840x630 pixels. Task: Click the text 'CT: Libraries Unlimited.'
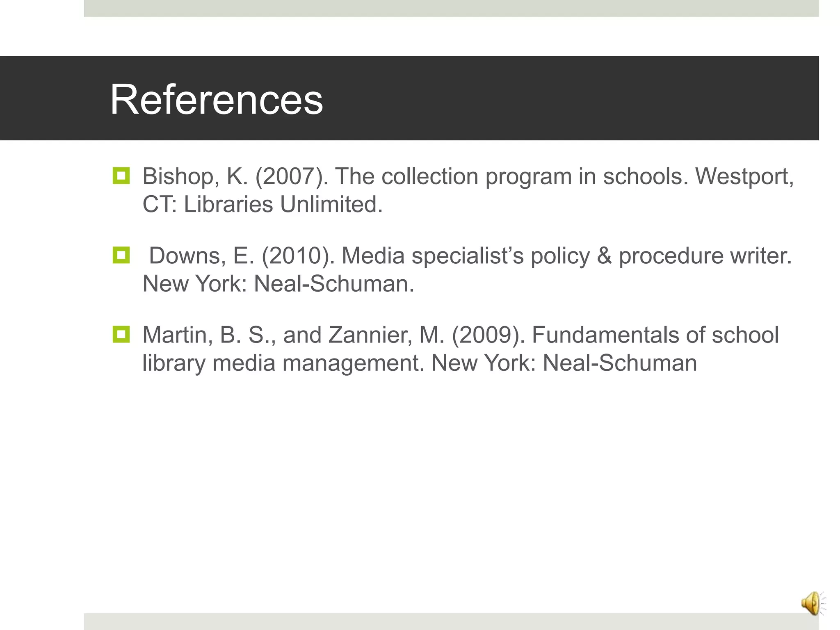click(x=262, y=204)
